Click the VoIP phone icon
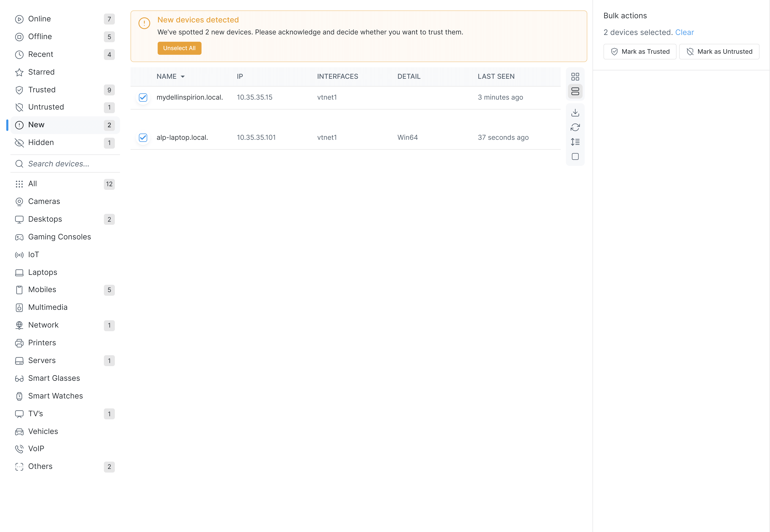Screen dimensions: 770x532 point(19,449)
